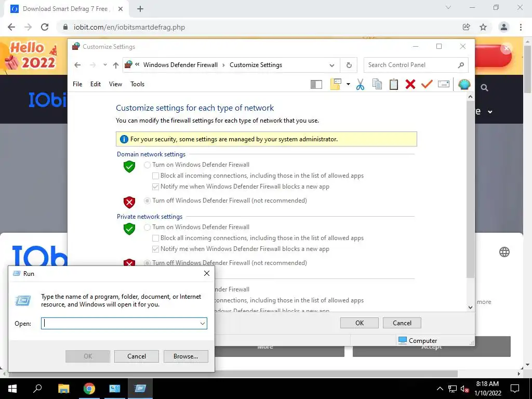Screen dimensions: 532x399
Task: Toggle Notify me checkbox under Domain network
Action: [x=155, y=187]
